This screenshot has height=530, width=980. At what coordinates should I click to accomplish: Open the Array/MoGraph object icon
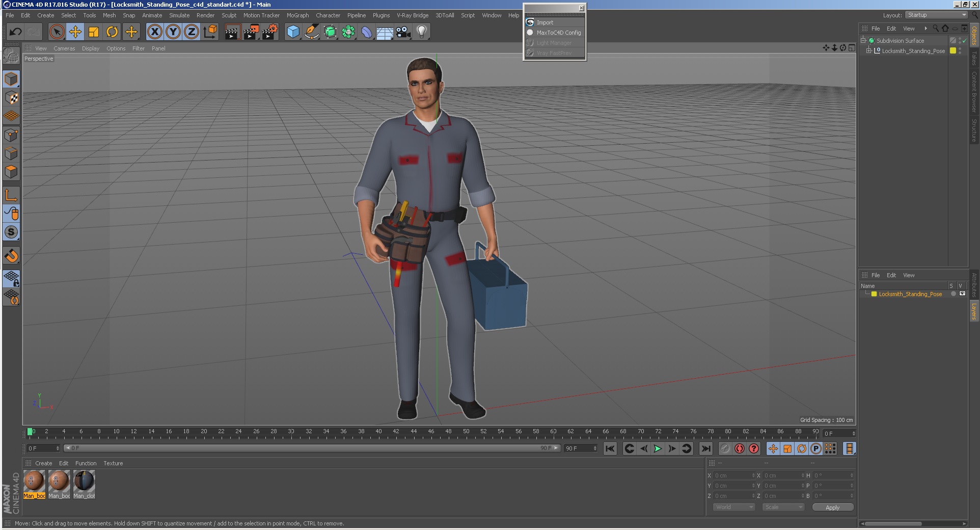click(x=348, y=32)
